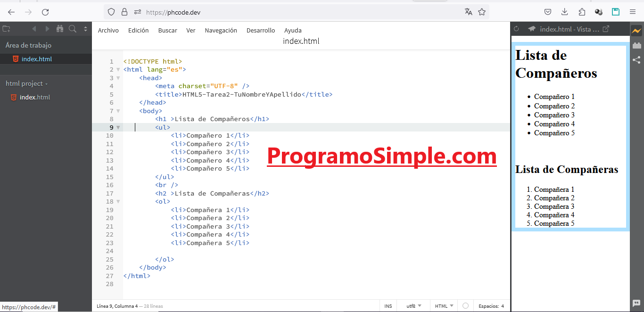Screen dimensions: 644x312
Task: Open the utf8 encoding dropdown
Action: click(413, 306)
